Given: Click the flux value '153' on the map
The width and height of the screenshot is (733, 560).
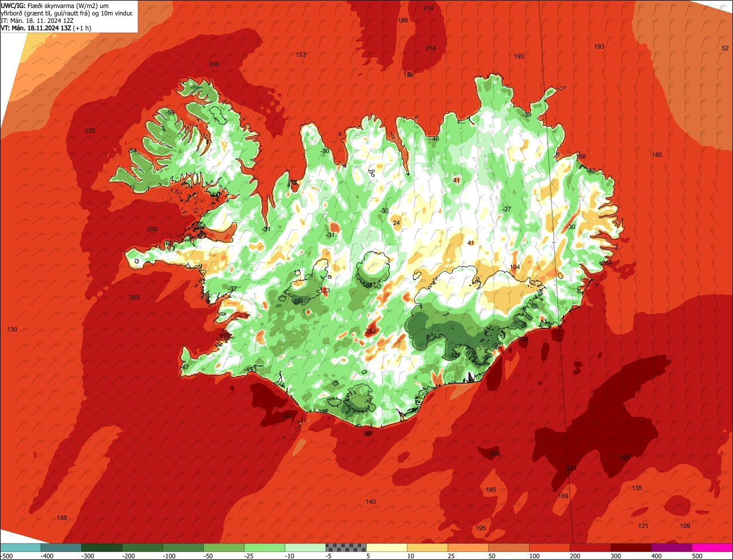Looking at the screenshot, I should coord(301,54).
